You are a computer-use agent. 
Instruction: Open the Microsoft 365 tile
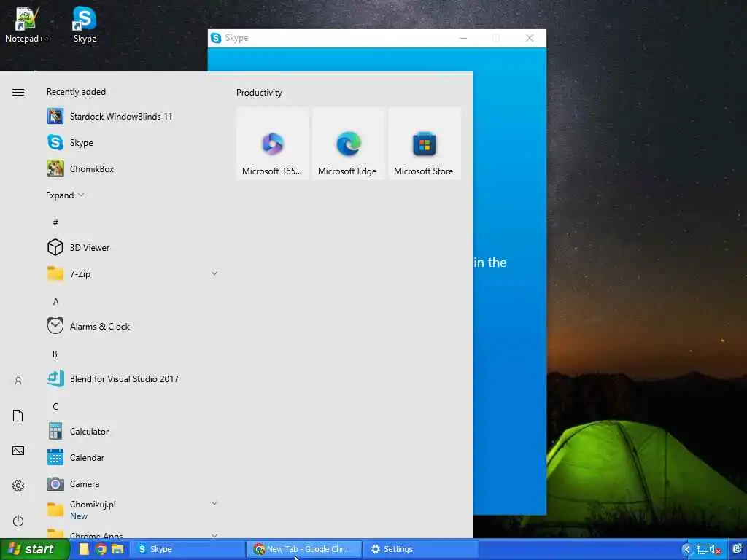click(273, 144)
